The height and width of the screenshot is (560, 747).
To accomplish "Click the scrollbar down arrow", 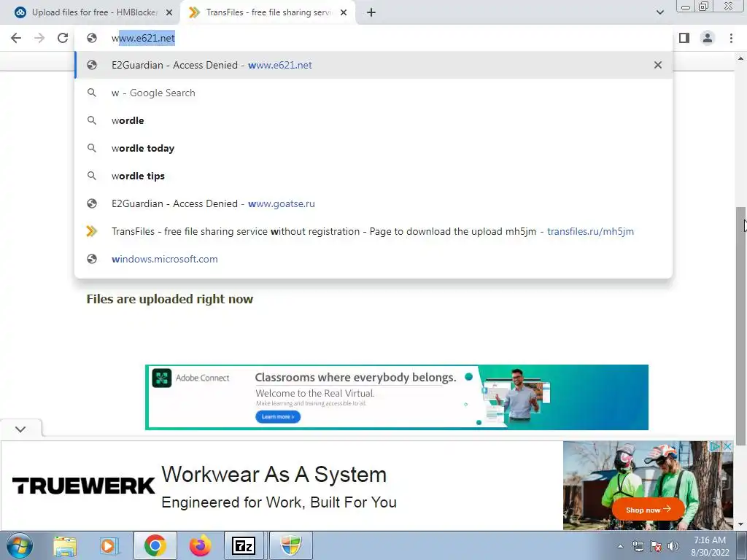I will click(741, 524).
